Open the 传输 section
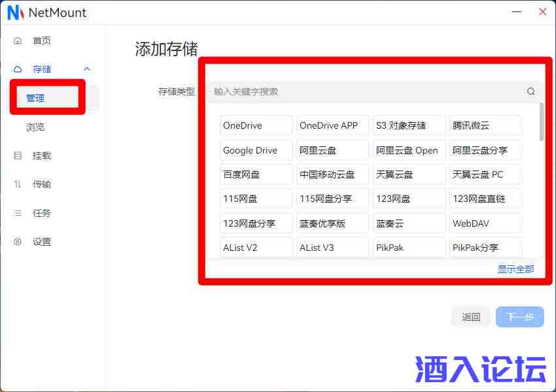 (42, 184)
